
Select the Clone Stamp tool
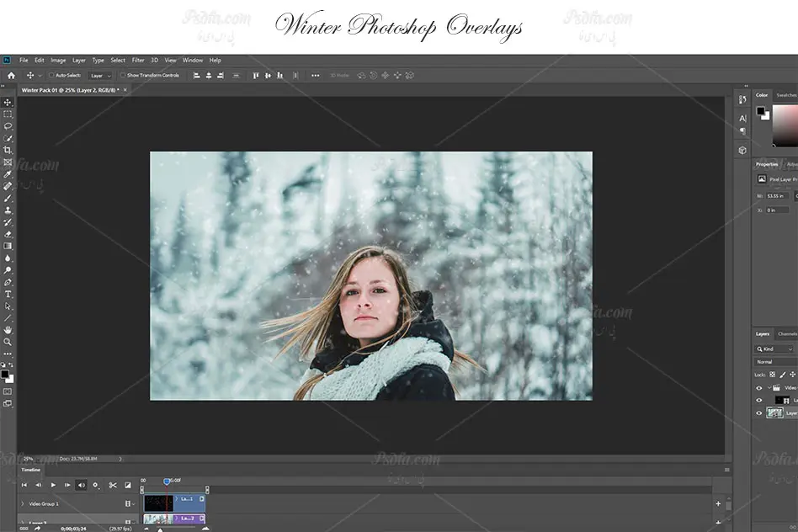pos(8,210)
